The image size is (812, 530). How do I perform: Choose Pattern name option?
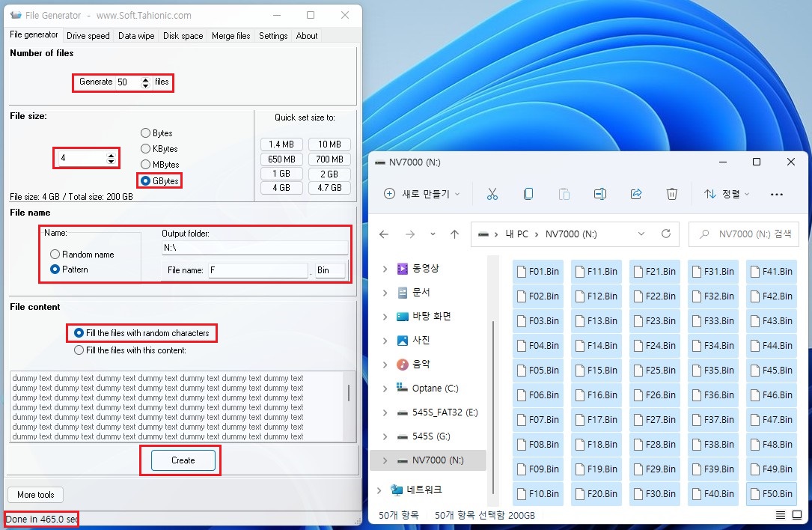point(69,269)
